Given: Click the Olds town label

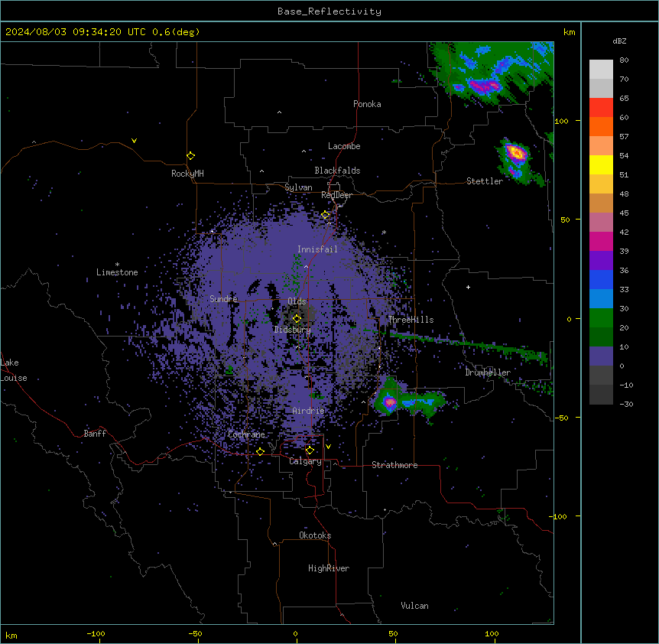Looking at the screenshot, I should [x=297, y=301].
